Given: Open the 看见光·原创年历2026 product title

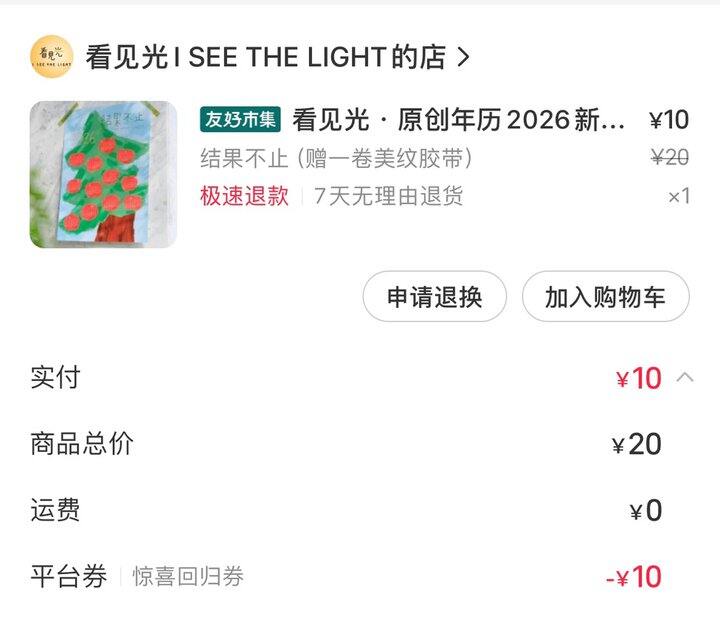Looking at the screenshot, I should point(460,120).
